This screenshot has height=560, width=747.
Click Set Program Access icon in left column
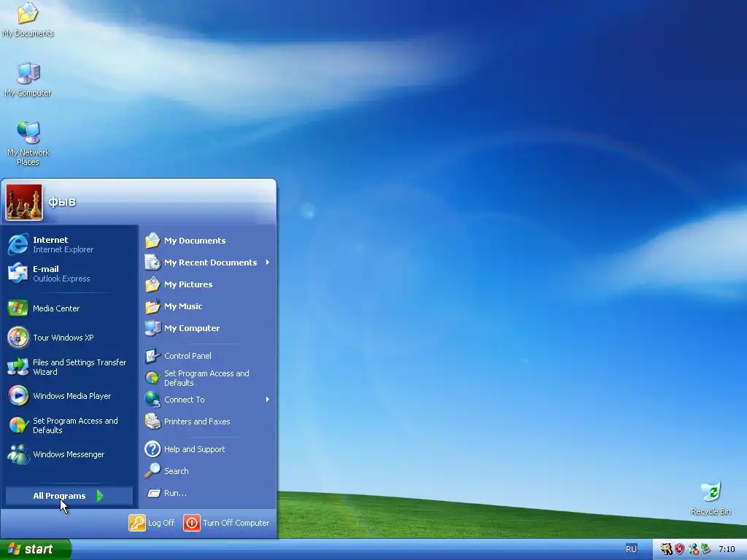click(x=18, y=425)
